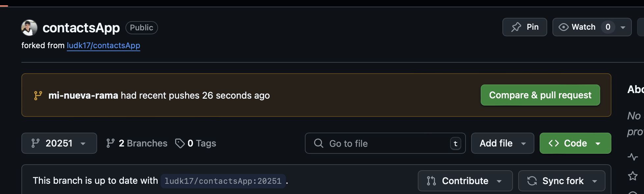The image size is (644, 194).
Task: Click the mi-nueva-rama branch name
Action: 83,95
